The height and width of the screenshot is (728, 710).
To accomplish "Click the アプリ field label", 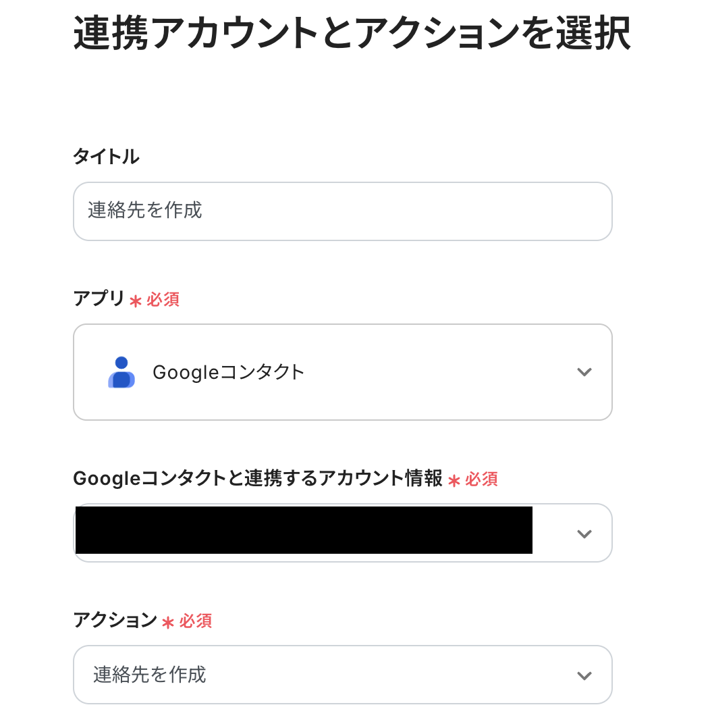I will [x=99, y=298].
